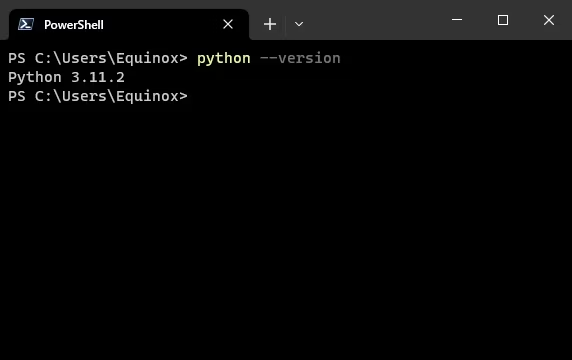
Task: Click the word Python in the output line
Action: [x=35, y=78]
